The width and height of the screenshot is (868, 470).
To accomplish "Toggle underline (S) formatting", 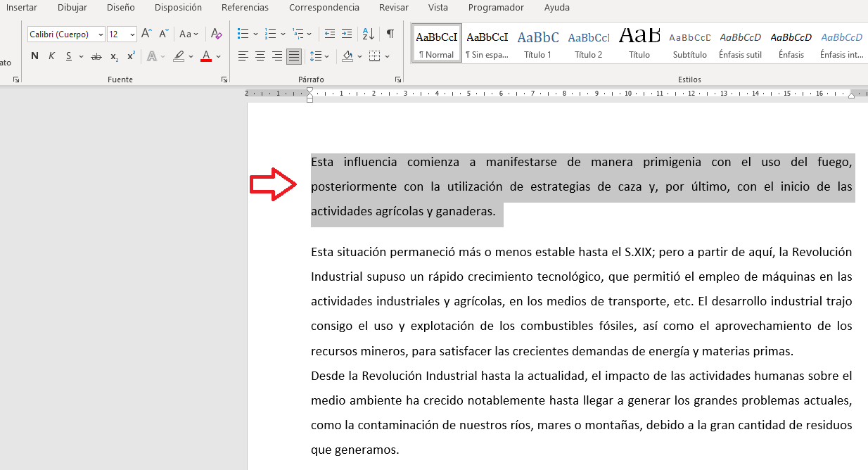I will click(x=68, y=56).
